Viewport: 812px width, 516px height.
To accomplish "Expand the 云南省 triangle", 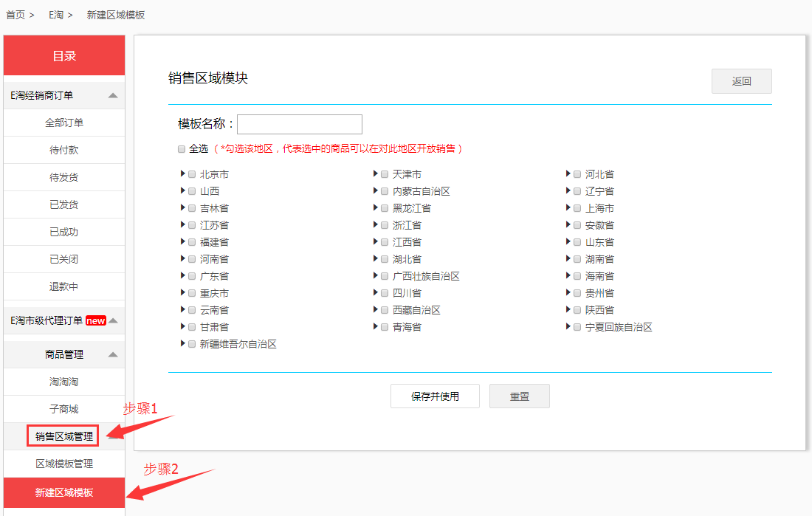I will click(x=183, y=310).
